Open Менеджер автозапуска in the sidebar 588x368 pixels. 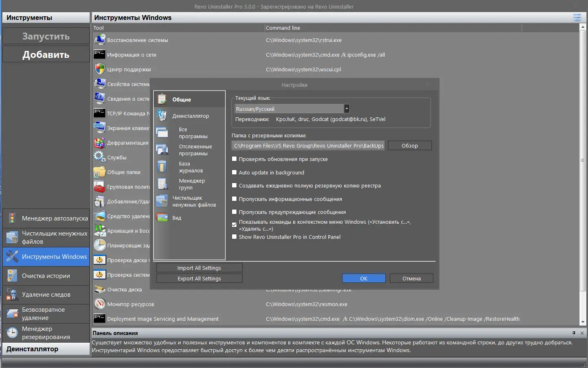click(x=46, y=218)
